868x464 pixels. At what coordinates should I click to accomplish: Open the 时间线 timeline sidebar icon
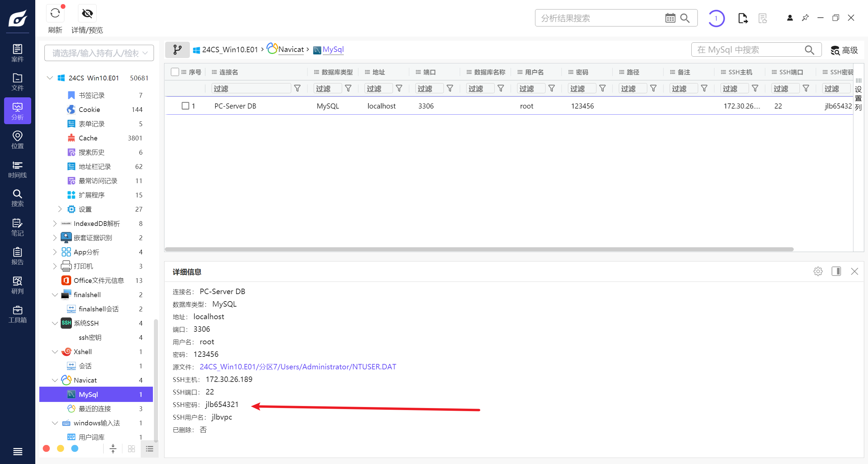pos(17,169)
